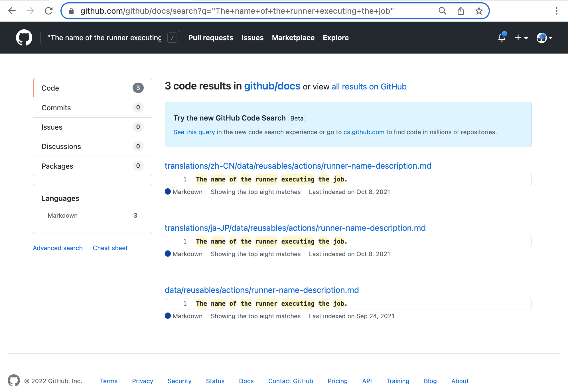
Task: Open Marketplace in the top navigation
Action: [293, 38]
